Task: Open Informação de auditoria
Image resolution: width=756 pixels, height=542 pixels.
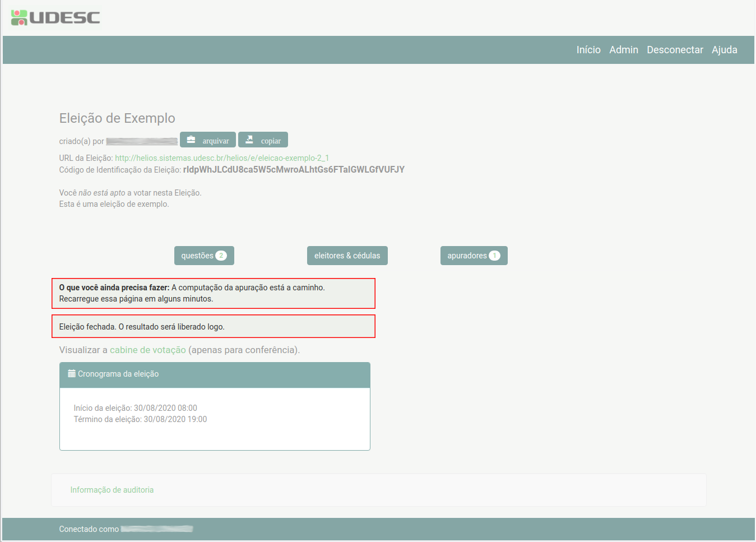Action: [x=112, y=490]
